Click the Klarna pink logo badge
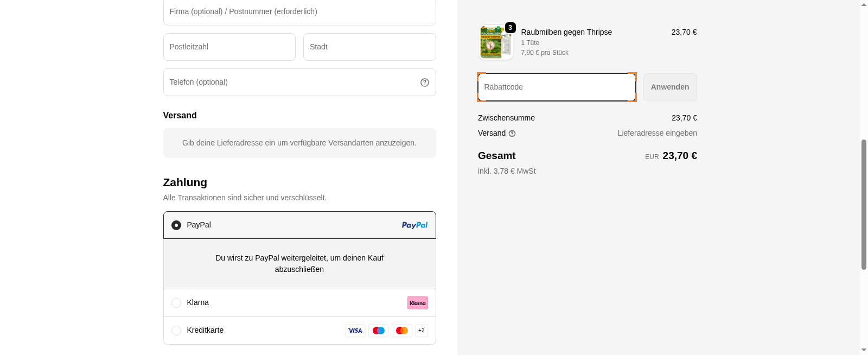Viewport: 868px width, 355px height. [x=418, y=303]
